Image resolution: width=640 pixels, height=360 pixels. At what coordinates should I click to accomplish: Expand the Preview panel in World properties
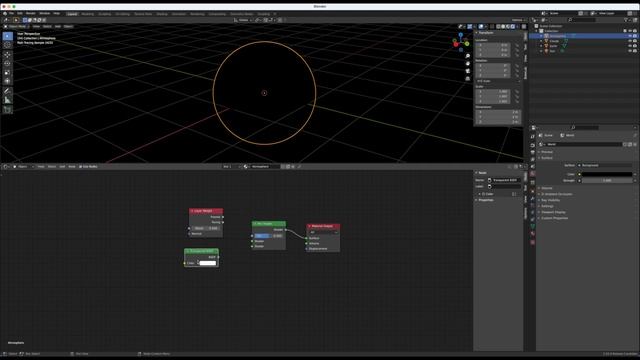(x=547, y=152)
